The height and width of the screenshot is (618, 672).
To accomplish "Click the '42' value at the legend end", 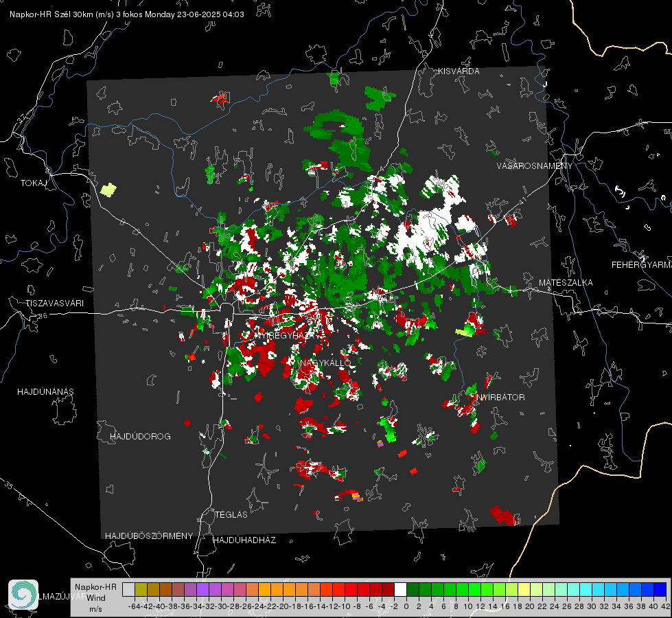I will (x=665, y=607).
